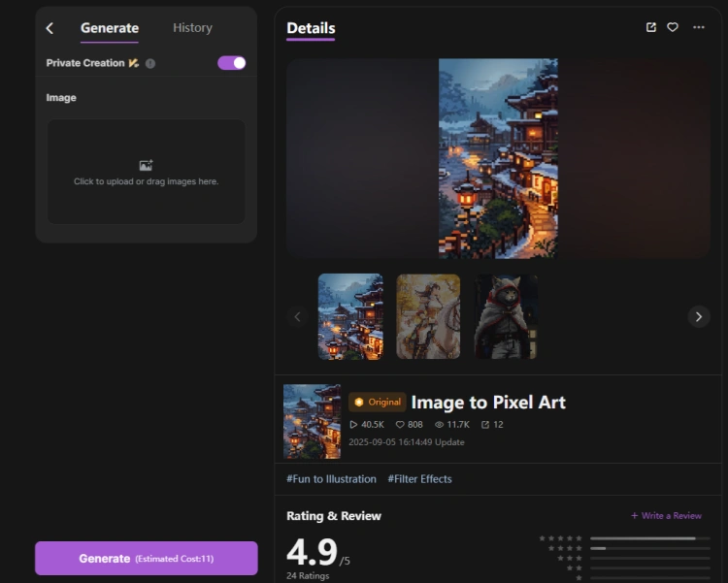Open the three-dot more options menu
Image resolution: width=728 pixels, height=583 pixels.
point(699,27)
